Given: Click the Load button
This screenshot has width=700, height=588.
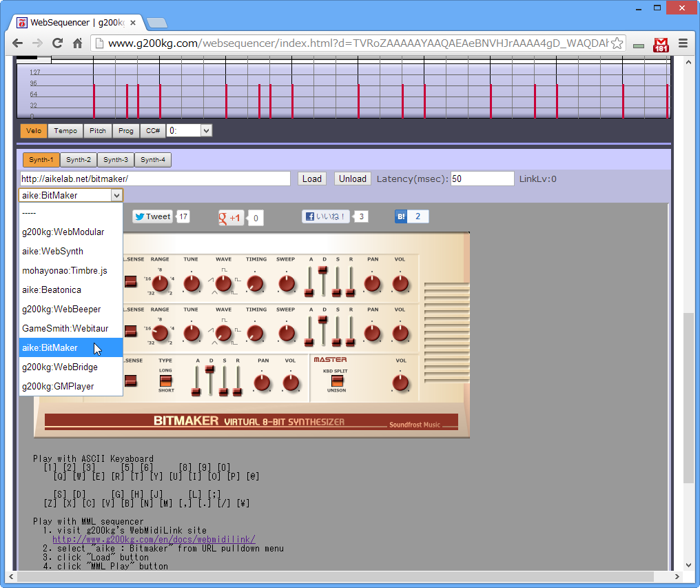Looking at the screenshot, I should (x=311, y=179).
